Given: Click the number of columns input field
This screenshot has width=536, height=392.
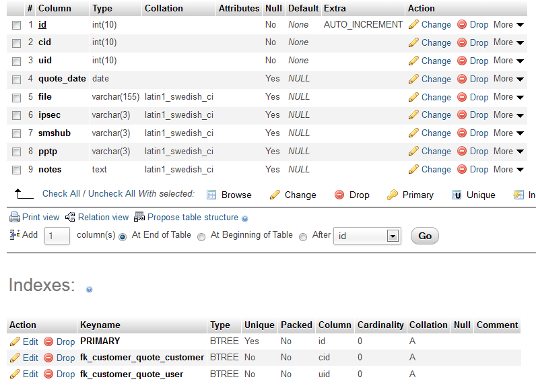Looking at the screenshot, I should coord(57,236).
